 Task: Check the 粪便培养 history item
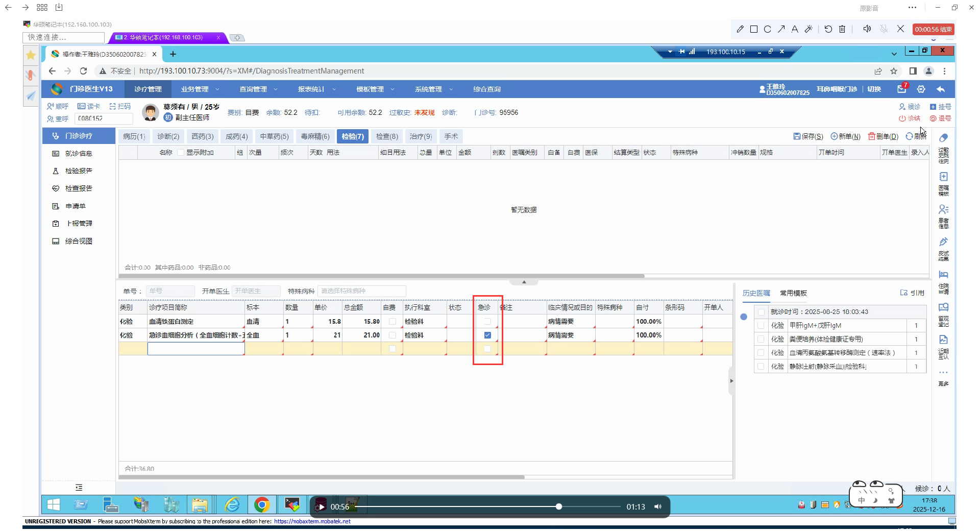coord(762,339)
